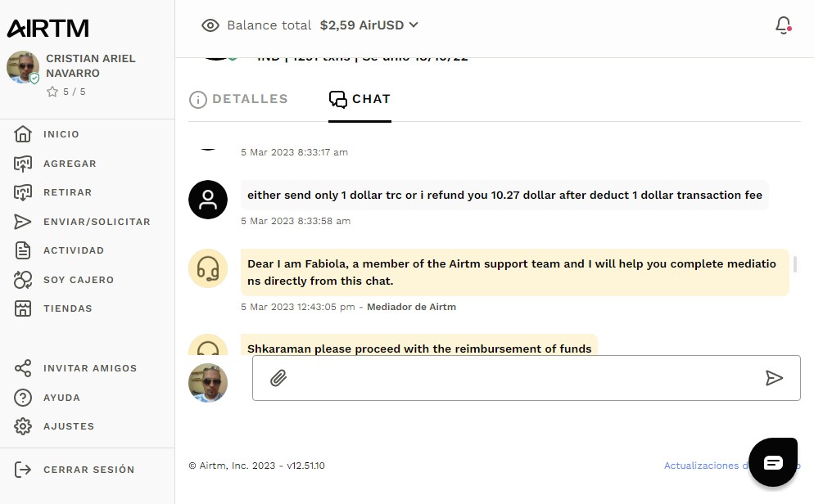Expand the AirUSD balance dropdown
814x504 pixels.
pyautogui.click(x=414, y=25)
